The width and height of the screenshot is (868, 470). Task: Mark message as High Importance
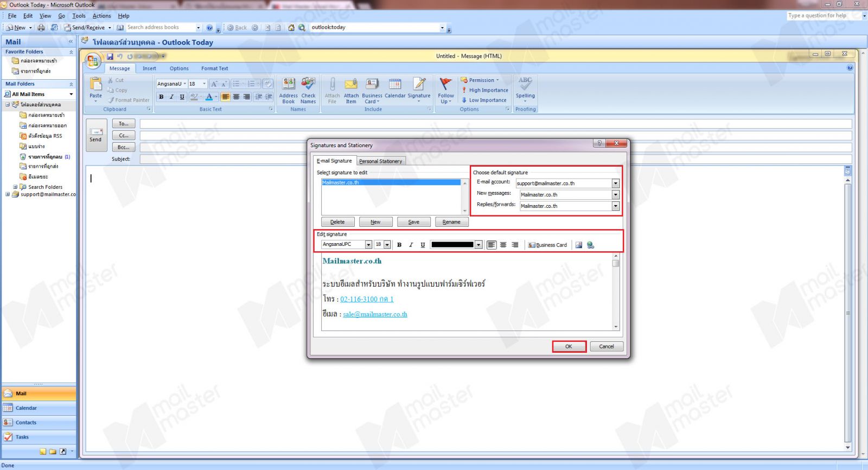(484, 90)
